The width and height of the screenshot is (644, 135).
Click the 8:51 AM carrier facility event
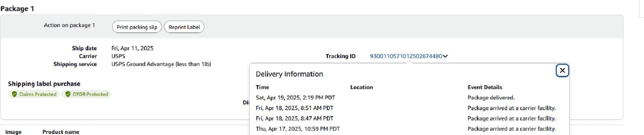click(512, 108)
